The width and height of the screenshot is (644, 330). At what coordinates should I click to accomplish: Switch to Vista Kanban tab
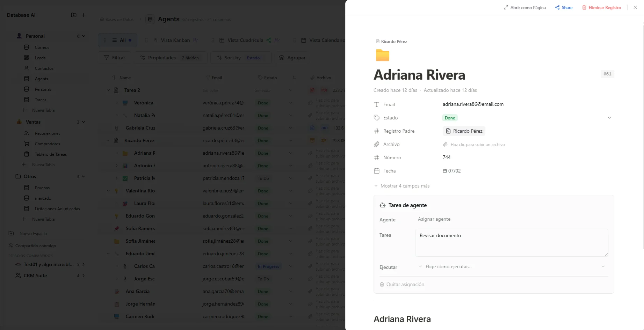pos(176,40)
